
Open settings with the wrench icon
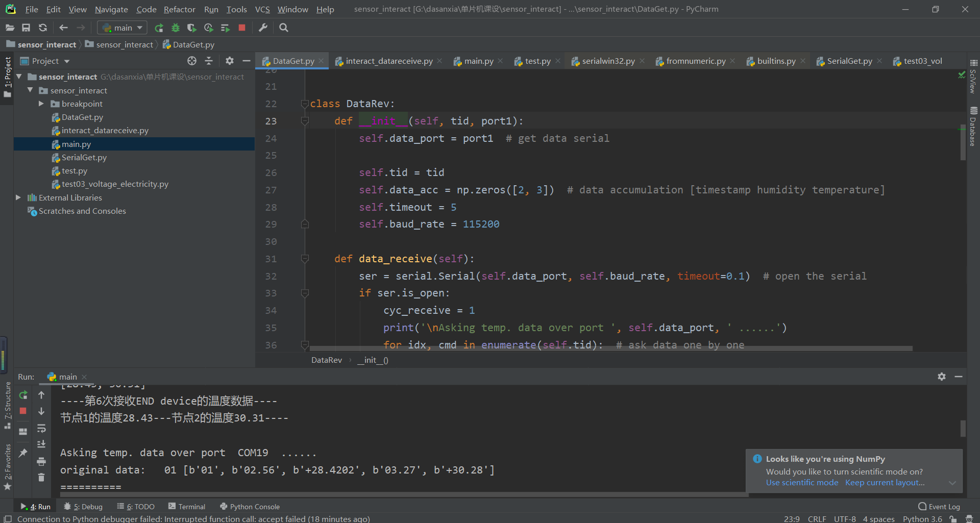[263, 28]
